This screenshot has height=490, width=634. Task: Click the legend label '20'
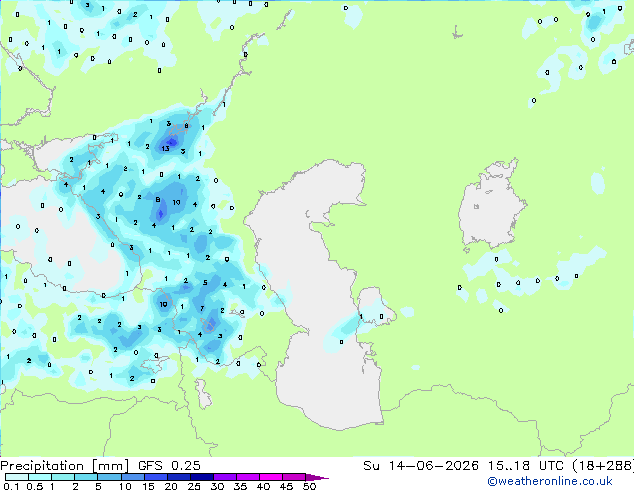point(171,486)
